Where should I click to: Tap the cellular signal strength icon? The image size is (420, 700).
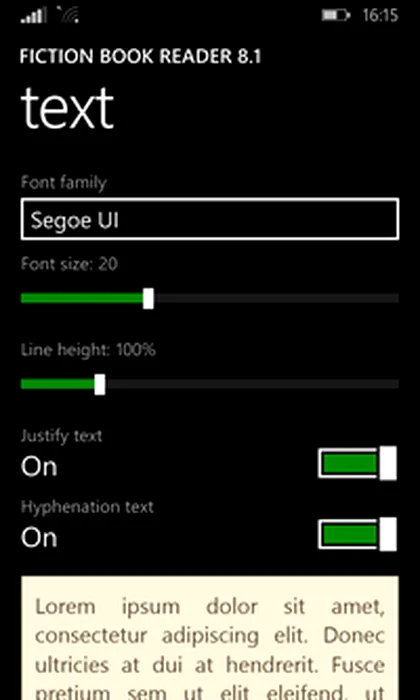pos(33,15)
